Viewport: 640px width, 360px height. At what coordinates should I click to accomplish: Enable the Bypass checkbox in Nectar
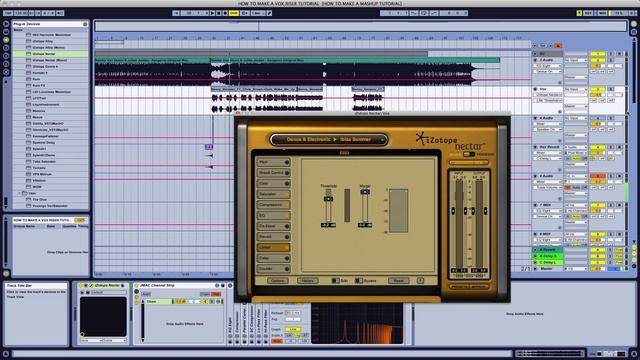[x=358, y=280]
